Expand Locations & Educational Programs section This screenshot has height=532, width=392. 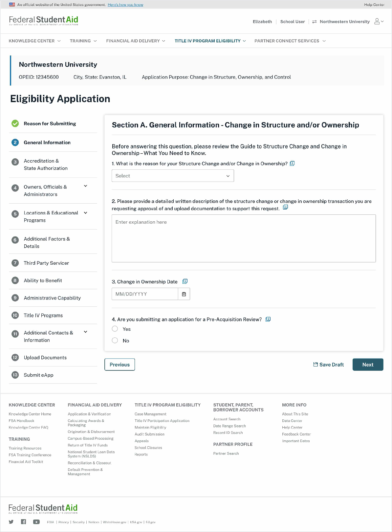coord(85,213)
